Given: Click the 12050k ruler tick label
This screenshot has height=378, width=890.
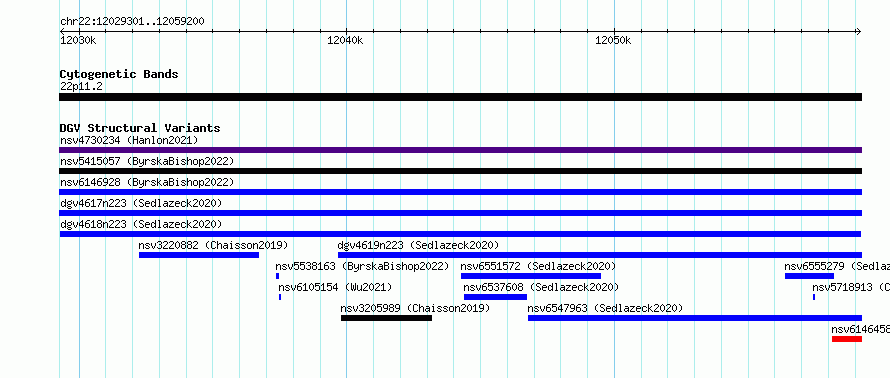Looking at the screenshot, I should click(x=613, y=41).
